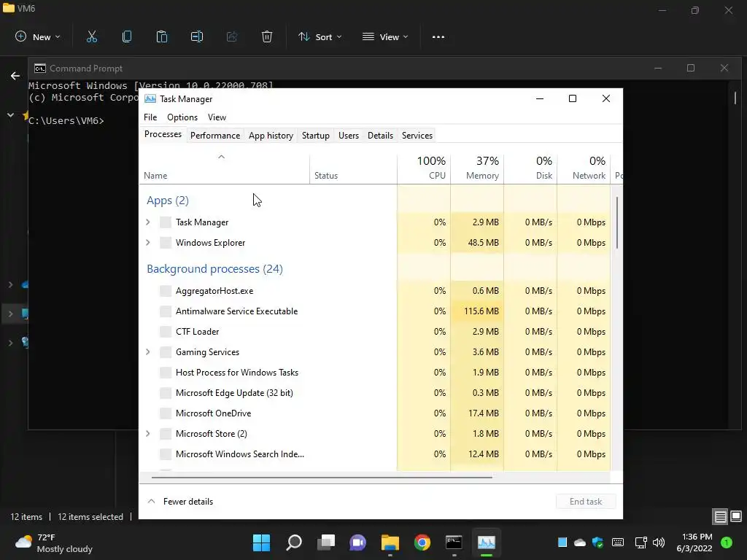
Task: Open the Chat app on the taskbar
Action: point(357,542)
